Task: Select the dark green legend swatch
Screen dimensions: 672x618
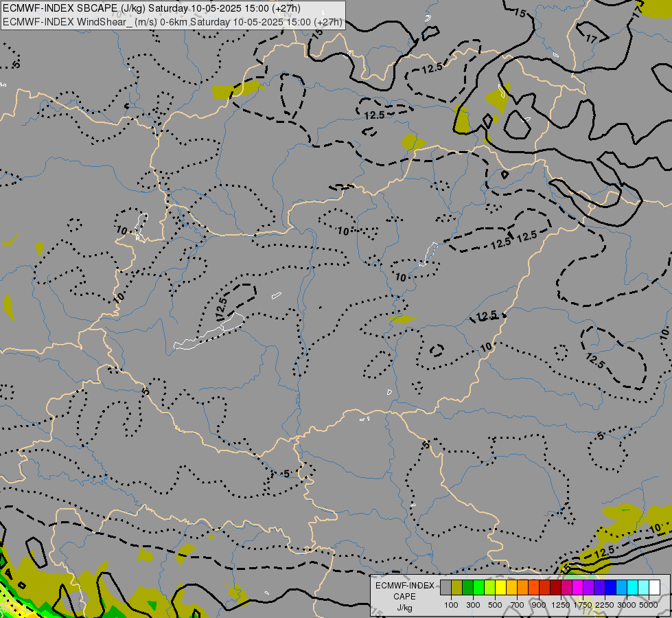Action: click(x=467, y=587)
